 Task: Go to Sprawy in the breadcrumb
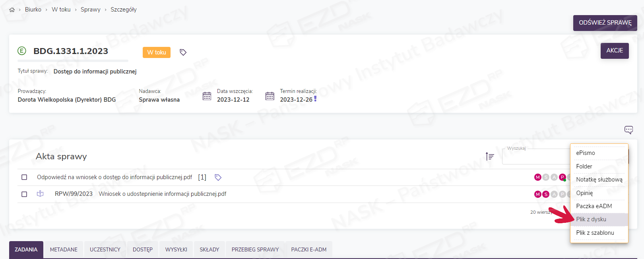tap(90, 10)
